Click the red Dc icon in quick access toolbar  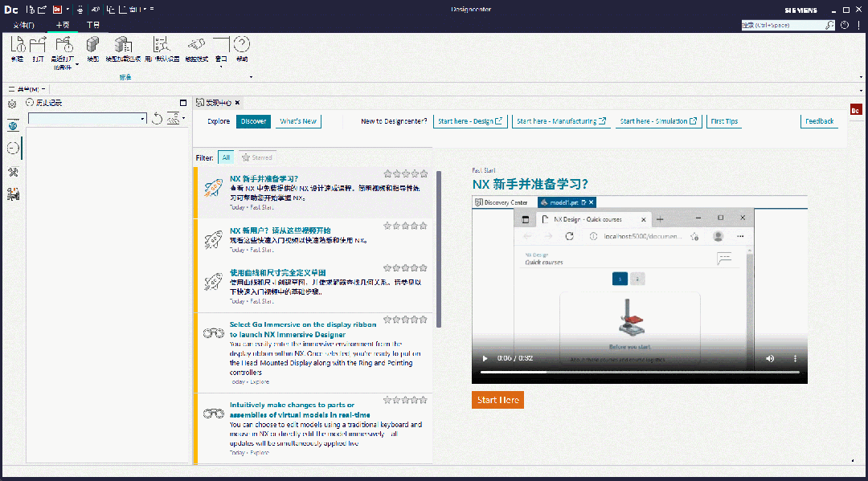point(57,10)
